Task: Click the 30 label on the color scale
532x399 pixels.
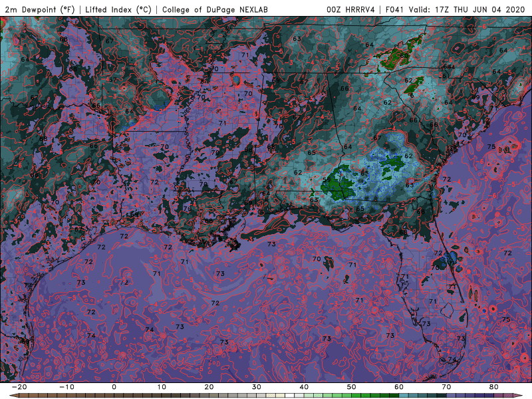Action: (257, 387)
